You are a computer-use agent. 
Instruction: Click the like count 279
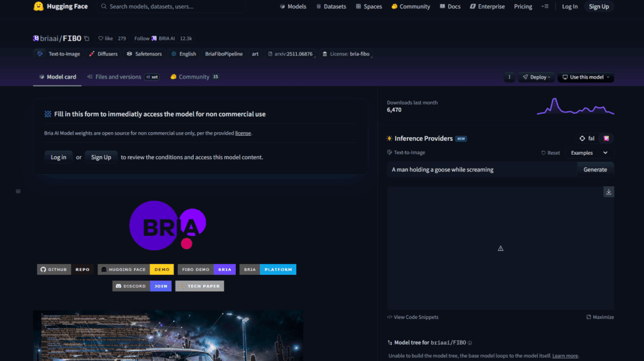122,38
